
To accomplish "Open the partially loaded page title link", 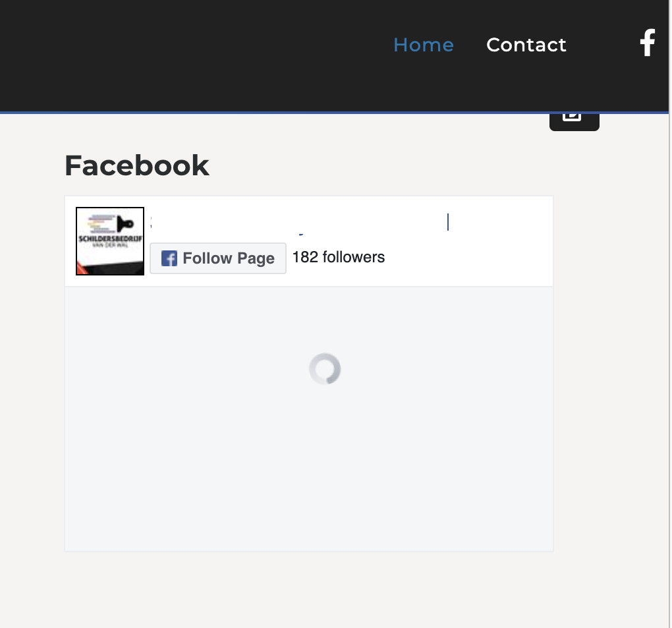I will 296,223.
